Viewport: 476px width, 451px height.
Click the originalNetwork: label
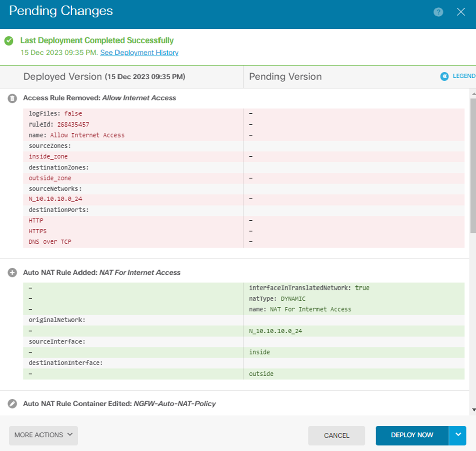[57, 320]
